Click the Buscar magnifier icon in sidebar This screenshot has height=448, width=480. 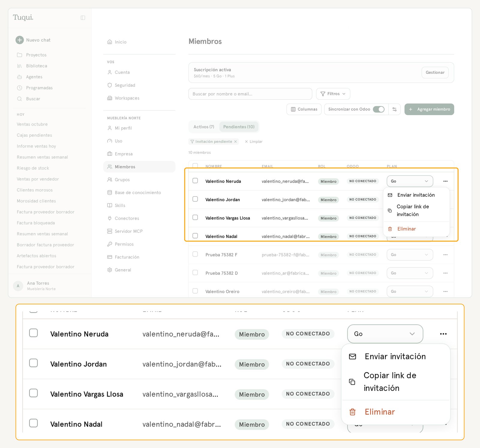coord(19,99)
